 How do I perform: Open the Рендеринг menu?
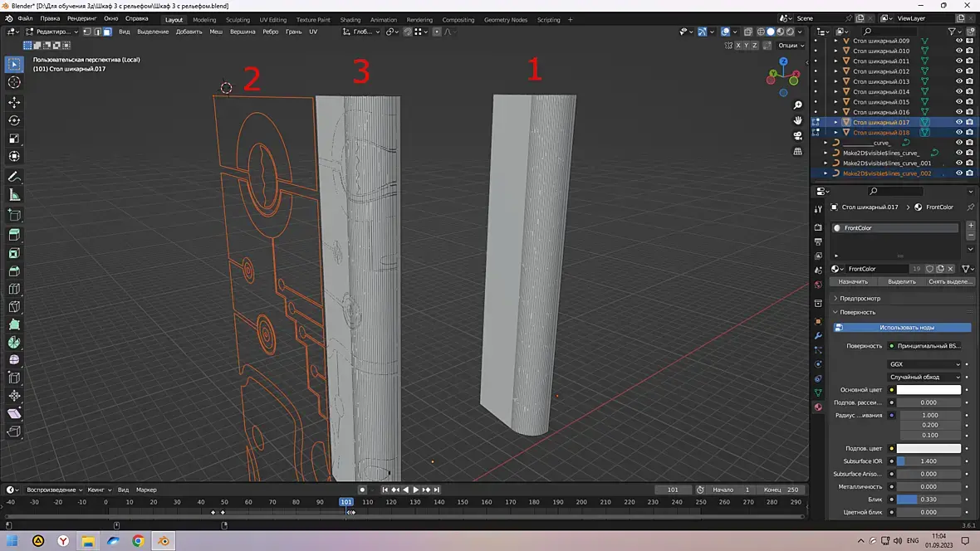(81, 18)
